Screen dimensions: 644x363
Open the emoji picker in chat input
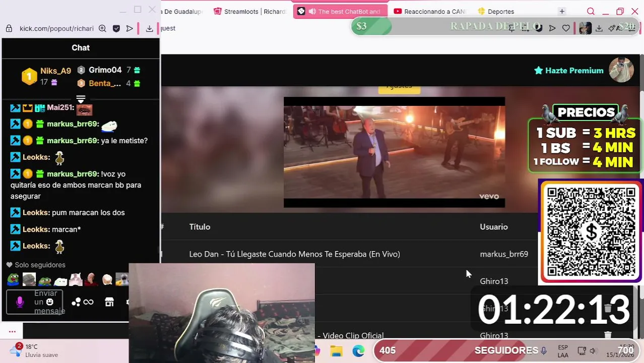coord(49,302)
